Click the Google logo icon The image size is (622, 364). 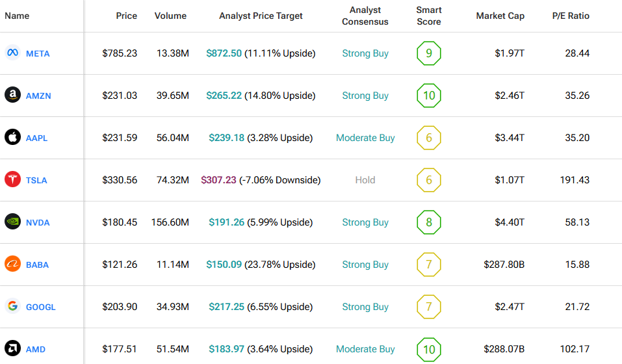point(12,307)
